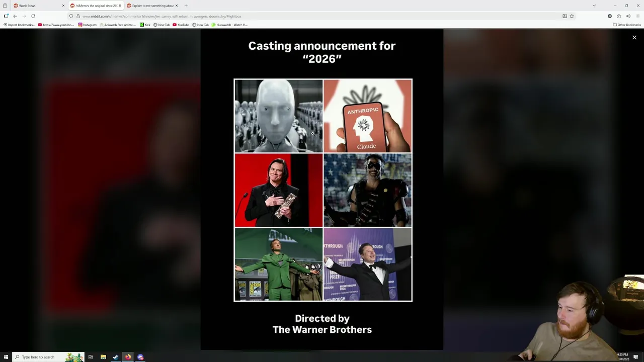Go back to the previous page
The image size is (644, 362).
coord(15,16)
